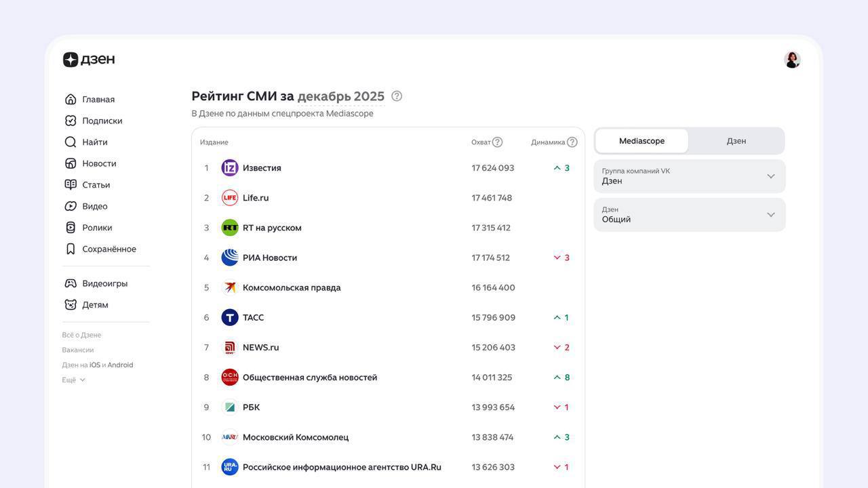Switch data source to Дзен

tap(736, 141)
